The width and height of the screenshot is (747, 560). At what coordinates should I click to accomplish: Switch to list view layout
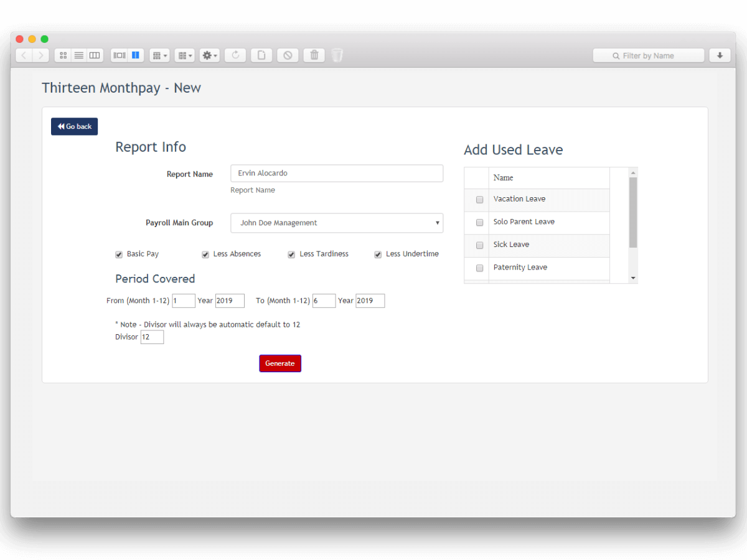click(79, 55)
